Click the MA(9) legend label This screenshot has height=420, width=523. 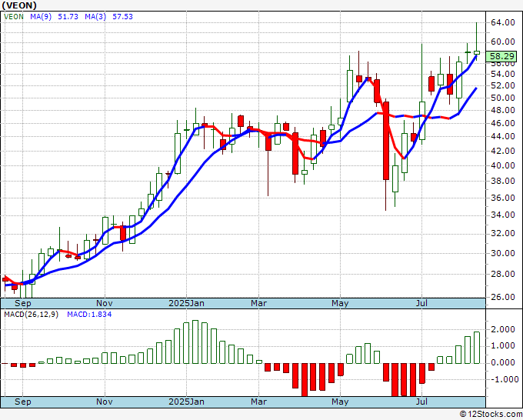(41, 17)
